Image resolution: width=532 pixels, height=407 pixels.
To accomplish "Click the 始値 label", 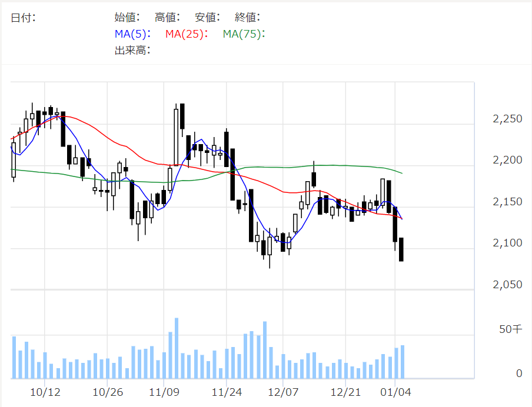I will pos(127,17).
